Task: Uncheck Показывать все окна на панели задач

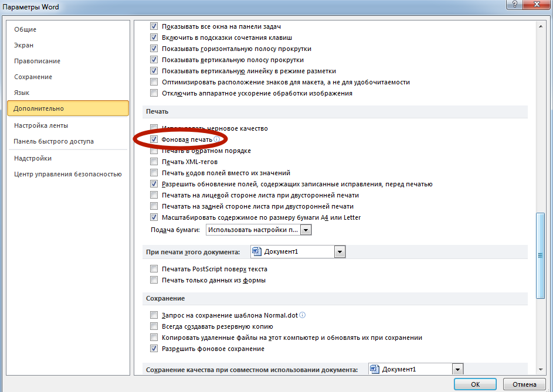Action: 154,26
